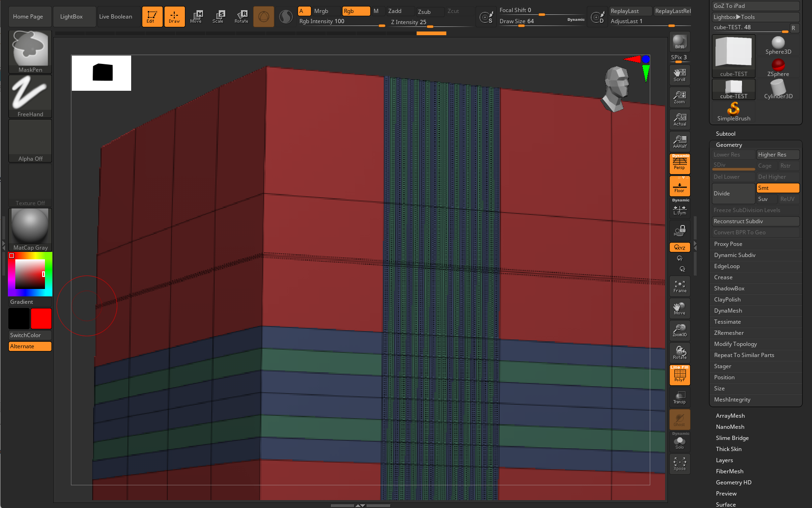Screen dimensions: 812x508
Task: Expand the DynaMesh section
Action: click(x=728, y=311)
